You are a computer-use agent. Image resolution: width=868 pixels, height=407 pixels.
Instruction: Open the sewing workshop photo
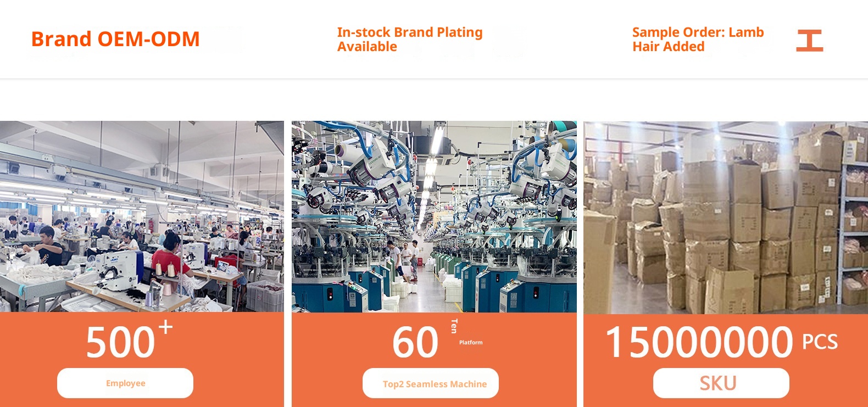pyautogui.click(x=142, y=216)
